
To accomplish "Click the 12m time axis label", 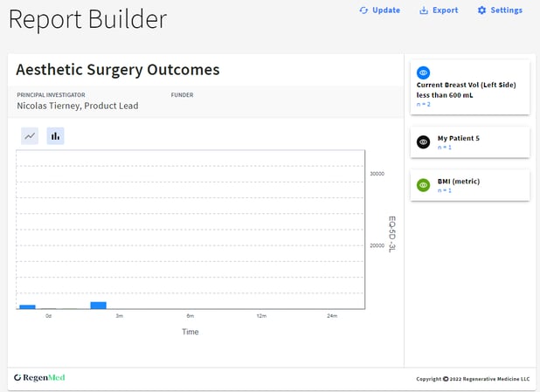I will 261,315.
